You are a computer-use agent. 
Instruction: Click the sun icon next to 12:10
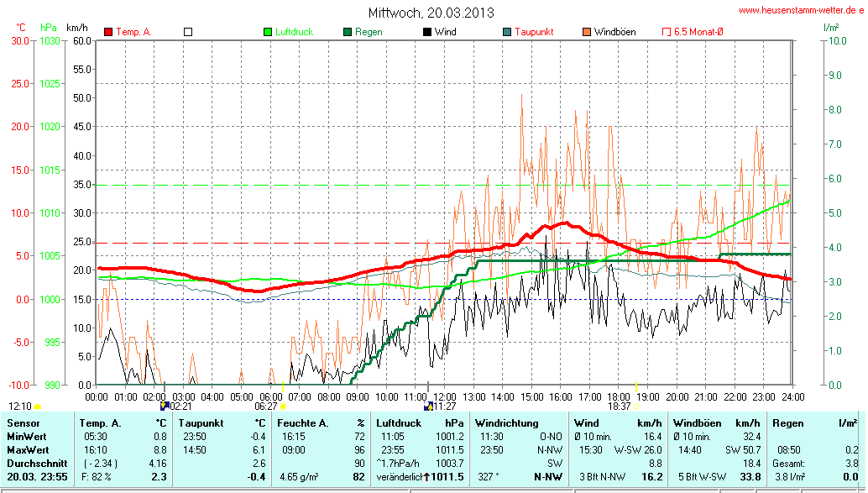[37, 406]
